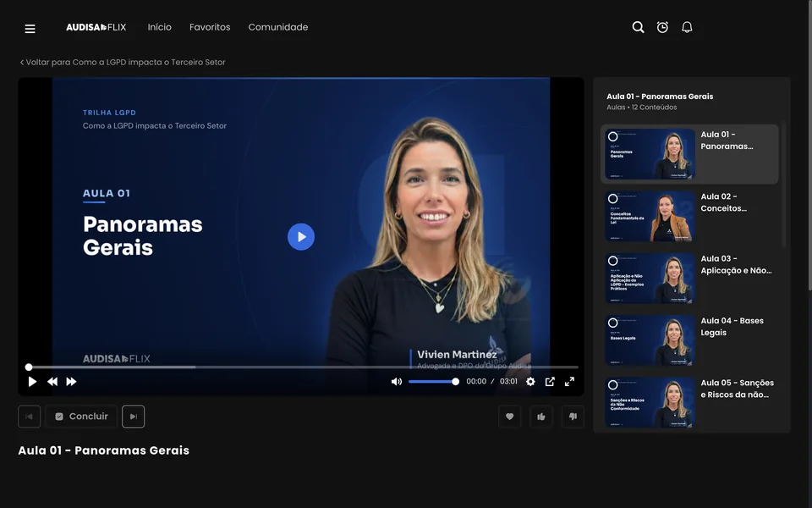Add lesson to favorites with heart

[509, 417]
